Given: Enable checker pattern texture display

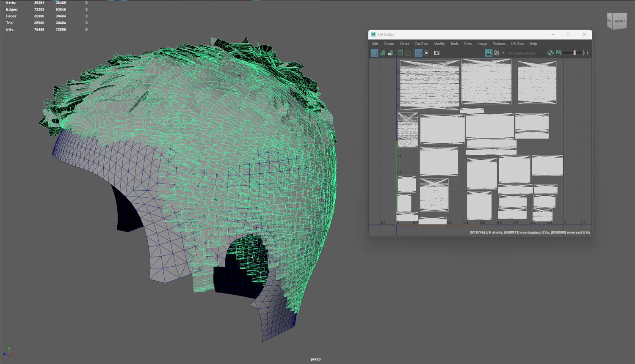Looking at the screenshot, I should tap(497, 53).
